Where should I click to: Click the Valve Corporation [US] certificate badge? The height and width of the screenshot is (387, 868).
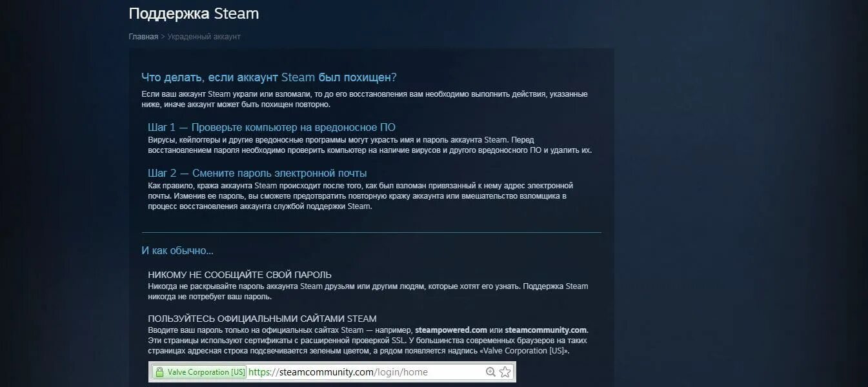pyautogui.click(x=199, y=372)
